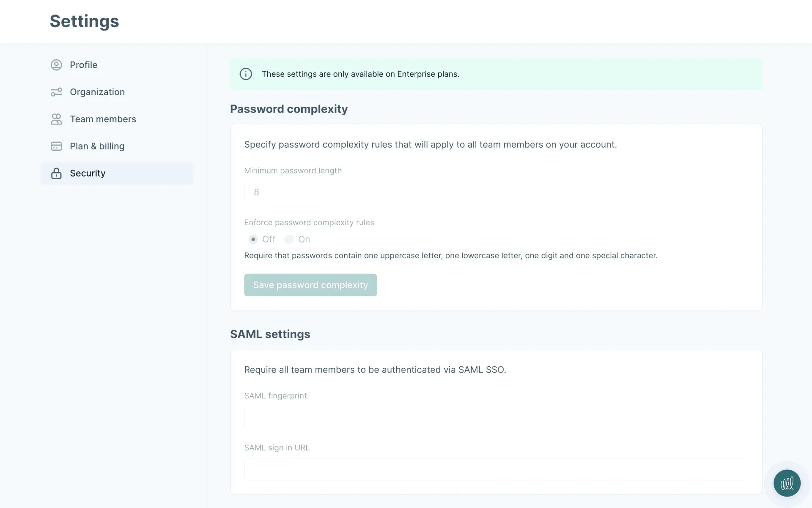Click the Organization sliders icon in sidebar
This screenshot has width=812, height=508.
[56, 92]
